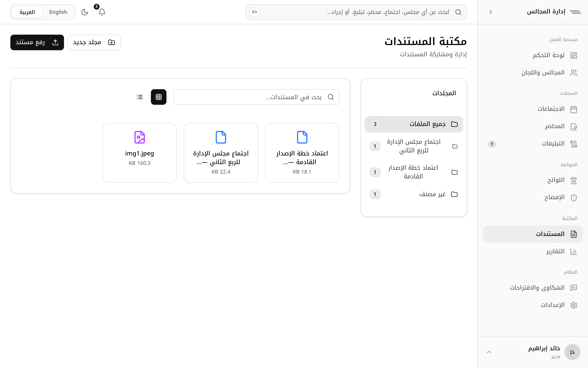
Task: Open الإعدادات gear icon
Action: [x=574, y=305]
